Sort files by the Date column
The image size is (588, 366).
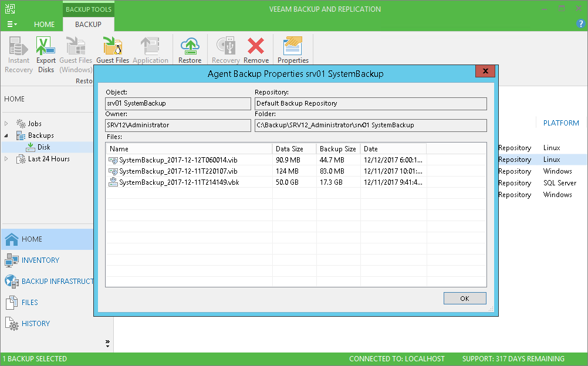click(393, 149)
